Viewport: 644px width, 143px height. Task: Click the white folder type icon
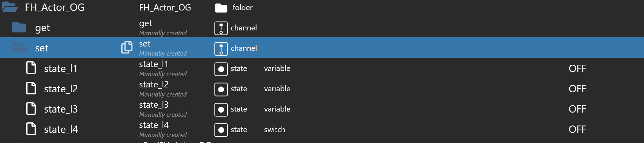[x=221, y=8]
